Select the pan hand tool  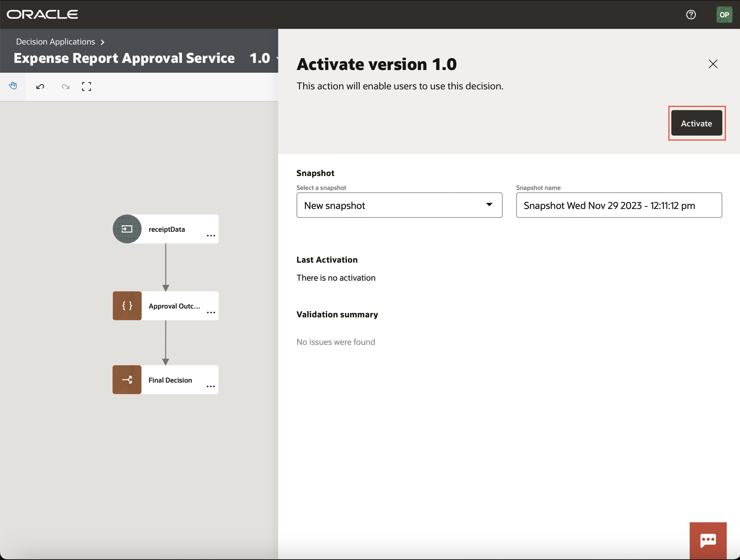[13, 86]
